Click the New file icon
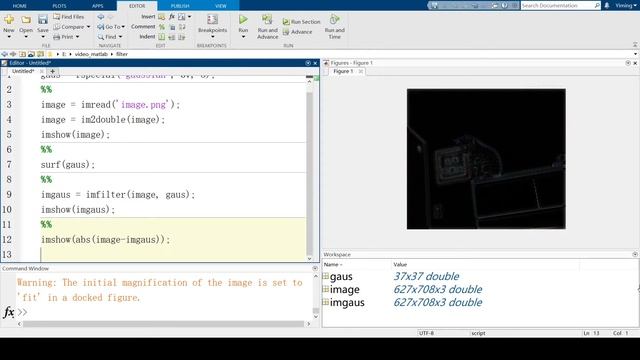The image size is (640, 360). 9,20
